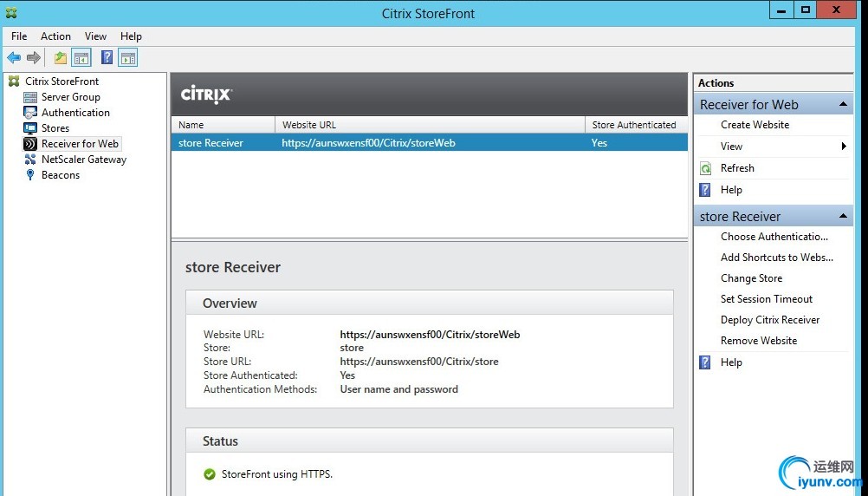Click the blue Help toolbar icon
Viewport: 868px width, 496px height.
[107, 57]
